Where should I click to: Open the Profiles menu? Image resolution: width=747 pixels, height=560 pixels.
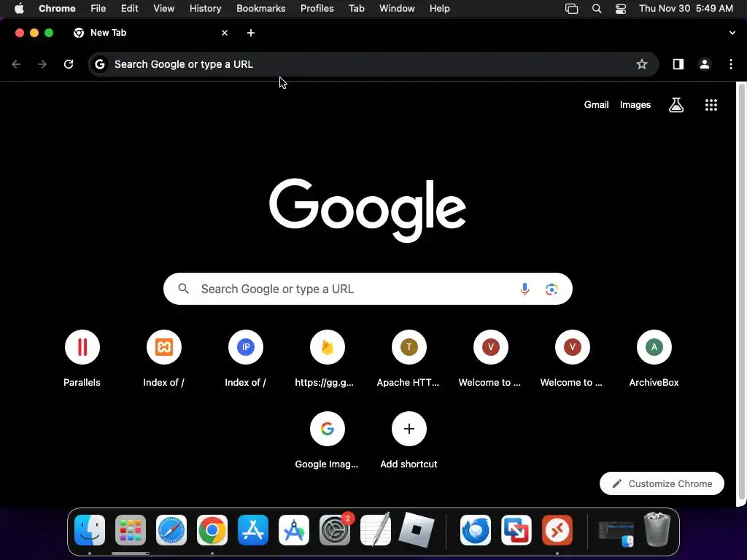tap(317, 9)
